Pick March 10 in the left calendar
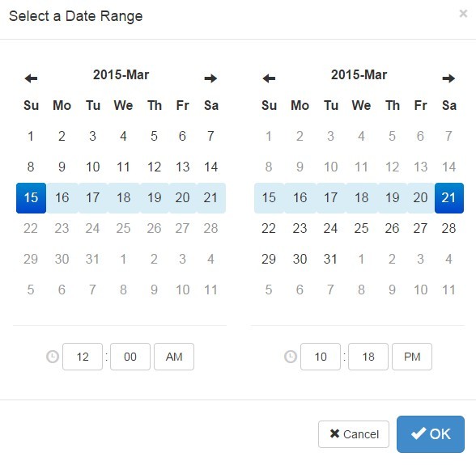 92,167
